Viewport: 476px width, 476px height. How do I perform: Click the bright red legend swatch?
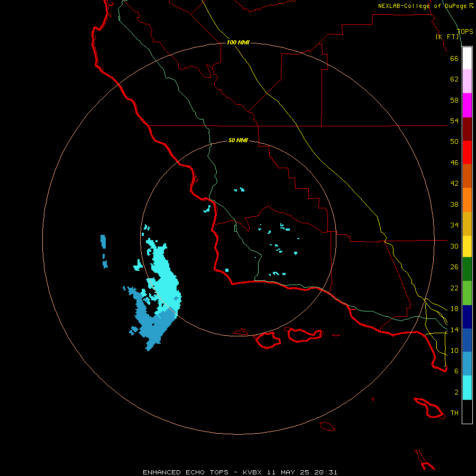(x=467, y=152)
